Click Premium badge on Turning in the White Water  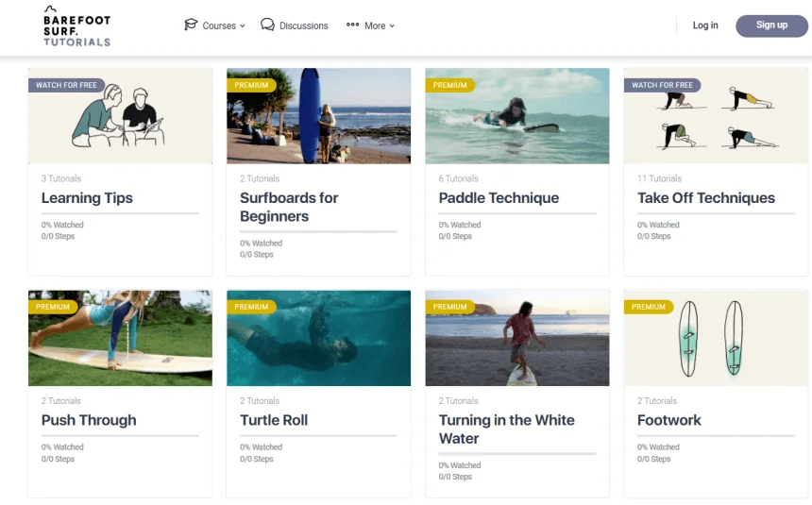pyautogui.click(x=449, y=307)
